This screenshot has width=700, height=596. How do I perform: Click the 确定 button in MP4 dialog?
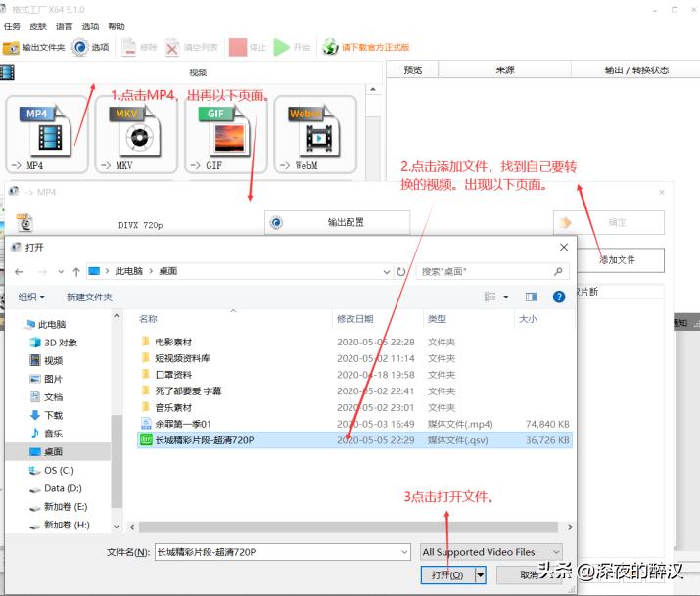pyautogui.click(x=609, y=222)
